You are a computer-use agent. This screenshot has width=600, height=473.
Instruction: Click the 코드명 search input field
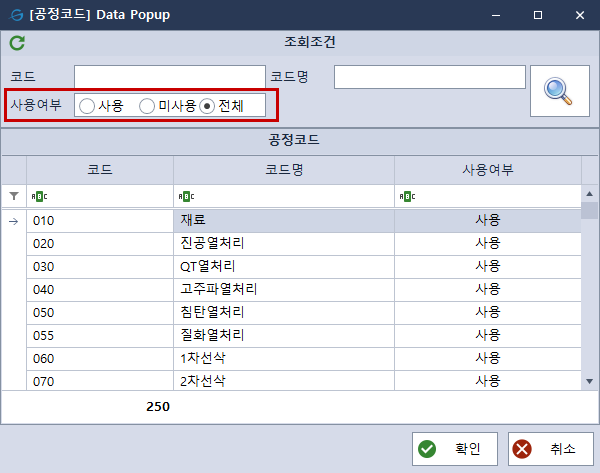point(429,78)
